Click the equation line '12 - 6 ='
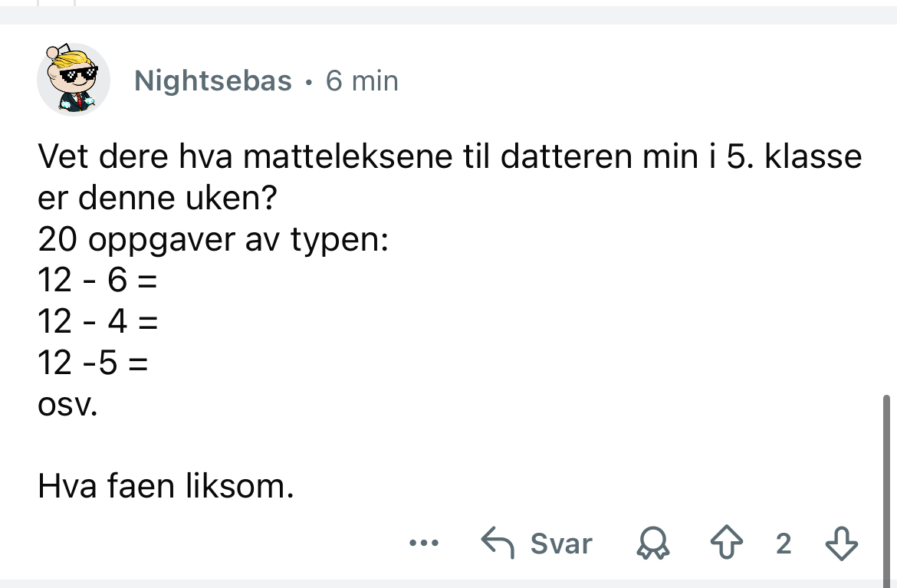This screenshot has height=588, width=897. (97, 281)
